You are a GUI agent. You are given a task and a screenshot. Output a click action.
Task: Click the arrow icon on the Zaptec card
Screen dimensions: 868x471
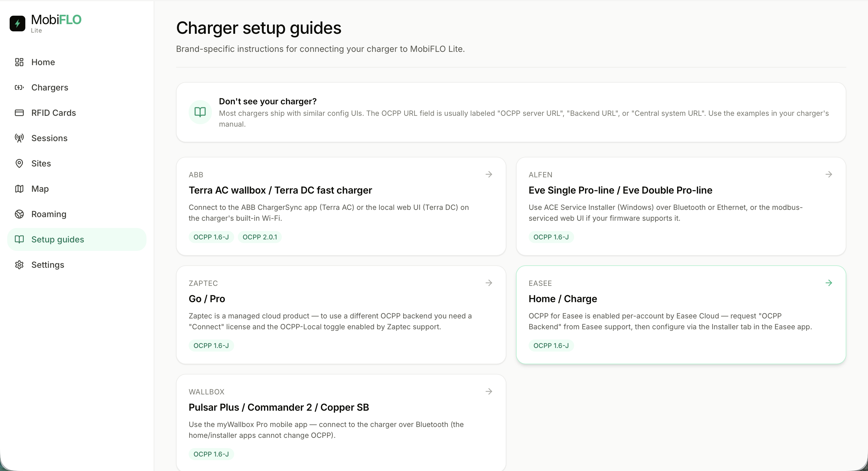tap(489, 283)
